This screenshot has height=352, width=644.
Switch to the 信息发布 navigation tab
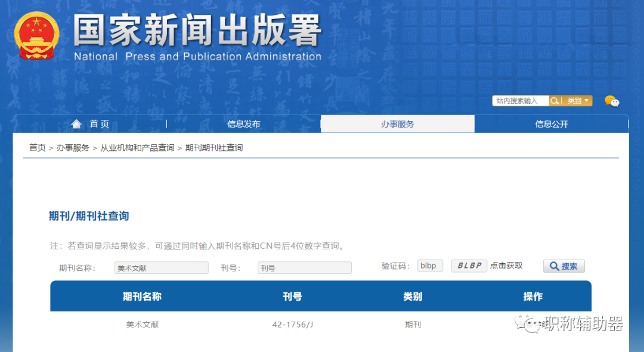click(x=244, y=123)
